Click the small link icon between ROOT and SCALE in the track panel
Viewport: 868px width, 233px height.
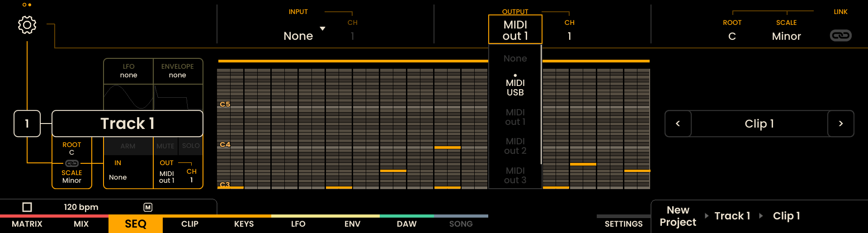pos(72,163)
